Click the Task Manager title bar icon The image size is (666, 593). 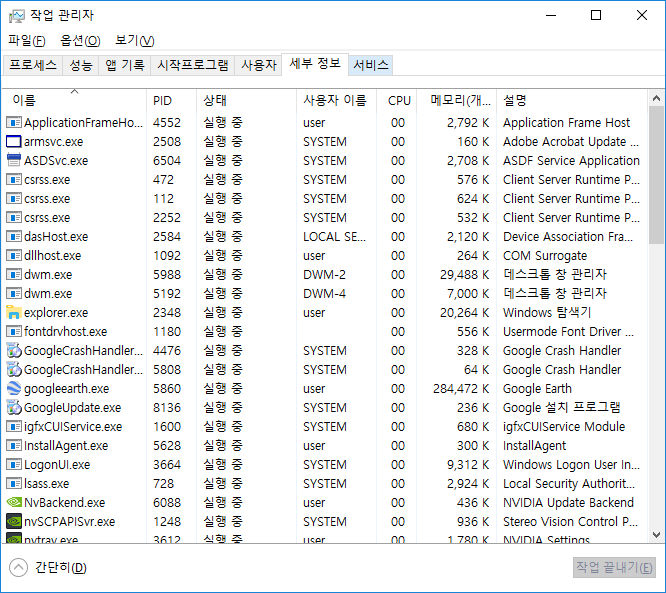click(x=17, y=16)
